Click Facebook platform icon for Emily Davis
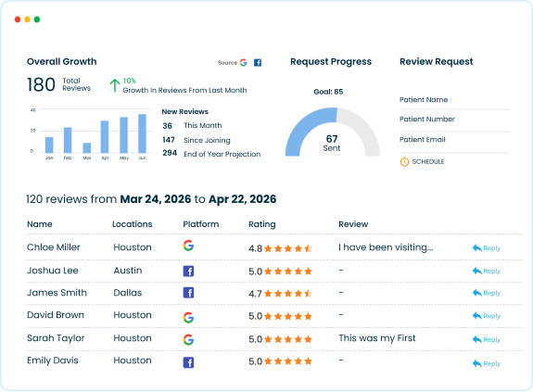 tap(189, 362)
